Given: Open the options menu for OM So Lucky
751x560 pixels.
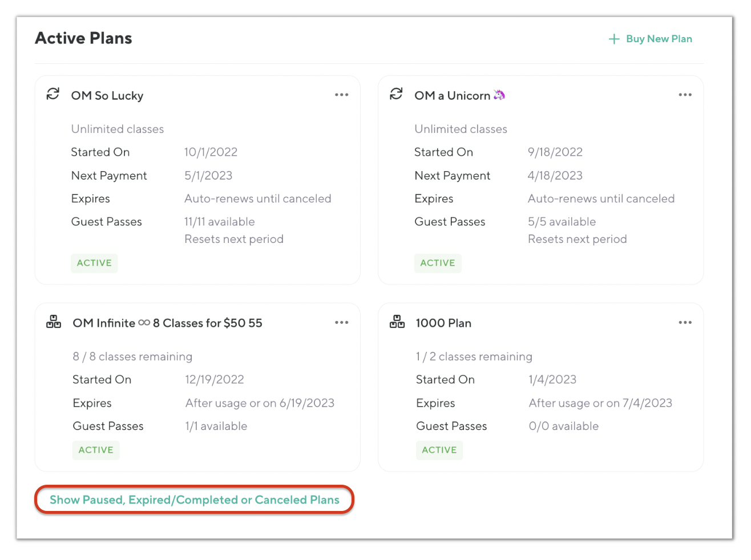Looking at the screenshot, I should [341, 95].
